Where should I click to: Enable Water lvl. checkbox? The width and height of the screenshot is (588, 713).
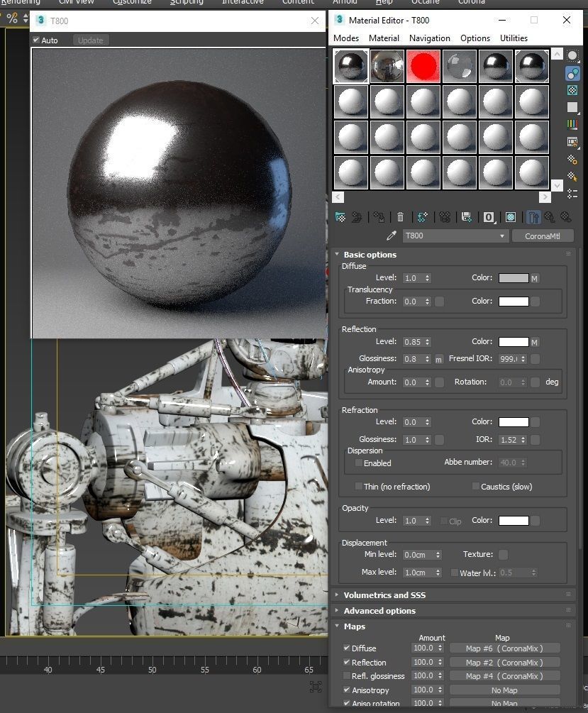pos(455,573)
